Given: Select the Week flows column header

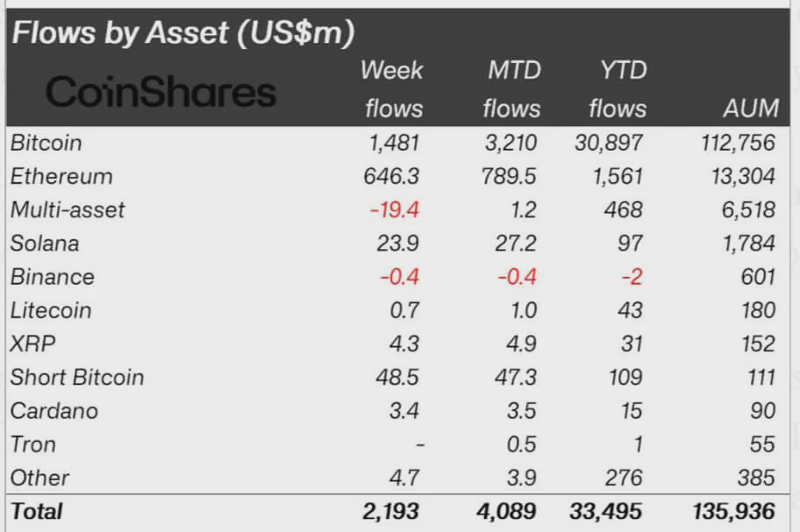Looking at the screenshot, I should [x=392, y=89].
